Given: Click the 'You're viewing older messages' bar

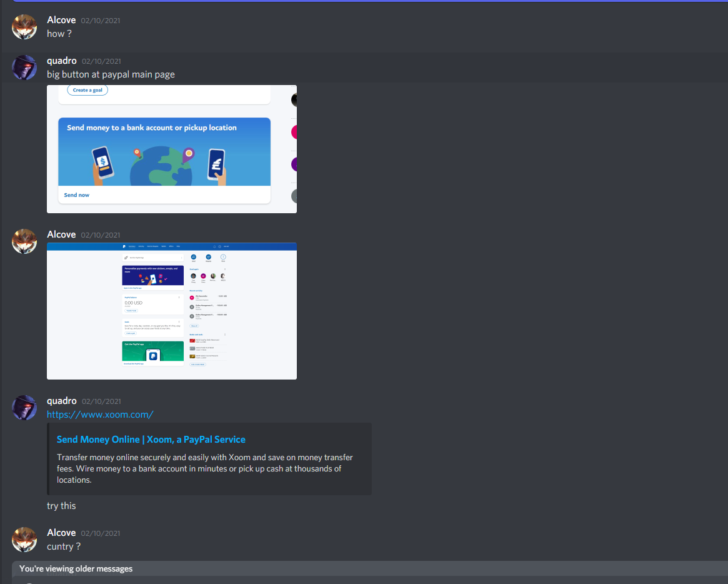Looking at the screenshot, I should pos(369,568).
